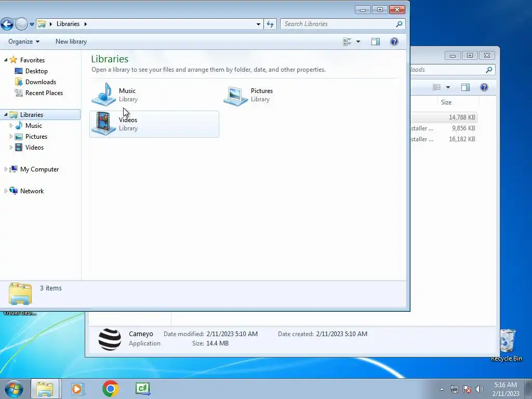Open the C# application on taskbar
This screenshot has width=532, height=399.
coord(143,389)
